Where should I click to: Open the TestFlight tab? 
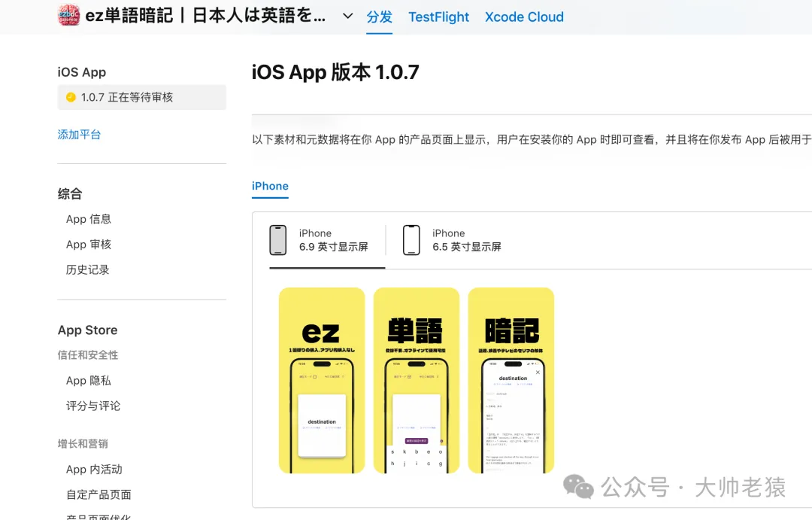coord(438,17)
